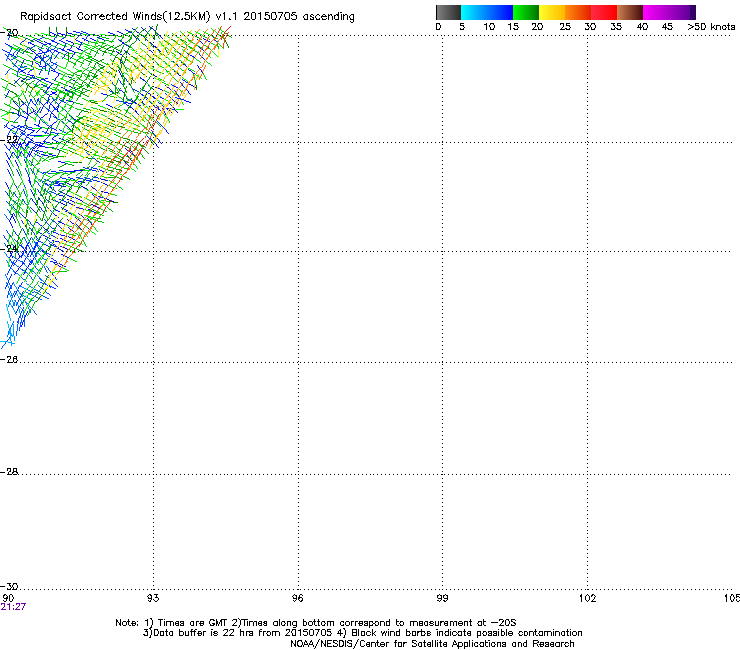This screenshot has width=740, height=650.
Task: Click the gray 0-5 knots color swatch
Action: [x=448, y=12]
